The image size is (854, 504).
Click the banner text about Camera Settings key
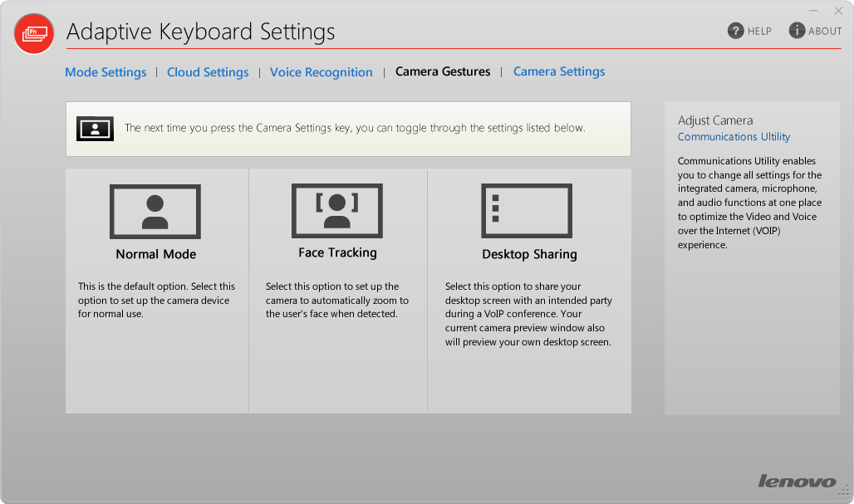(x=355, y=128)
